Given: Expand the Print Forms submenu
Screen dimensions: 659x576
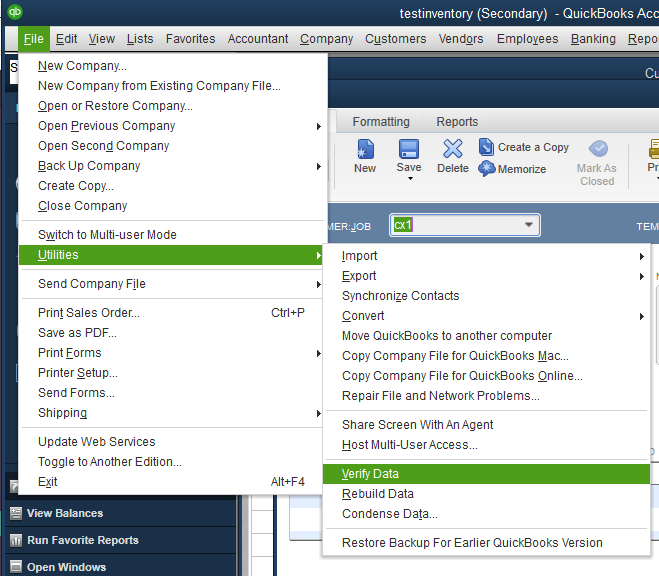Looking at the screenshot, I should pos(319,353).
